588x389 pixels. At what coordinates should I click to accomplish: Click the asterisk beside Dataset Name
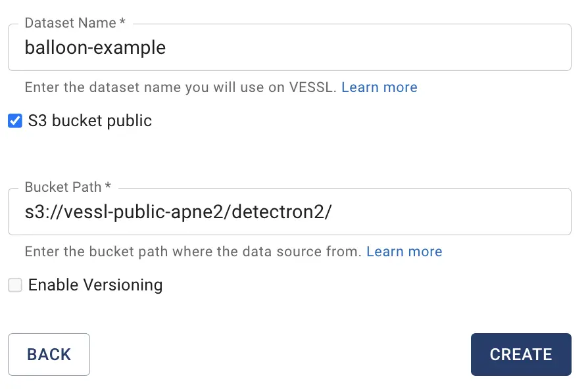tap(122, 23)
